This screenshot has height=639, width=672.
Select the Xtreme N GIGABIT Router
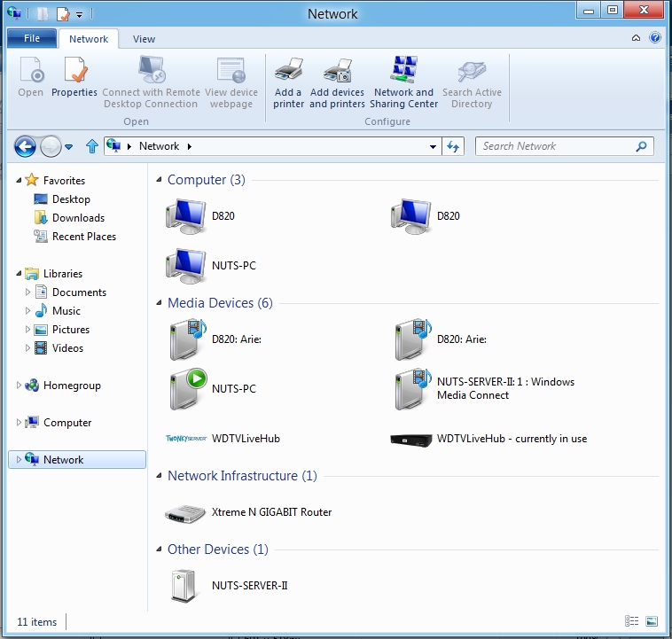coord(248,512)
